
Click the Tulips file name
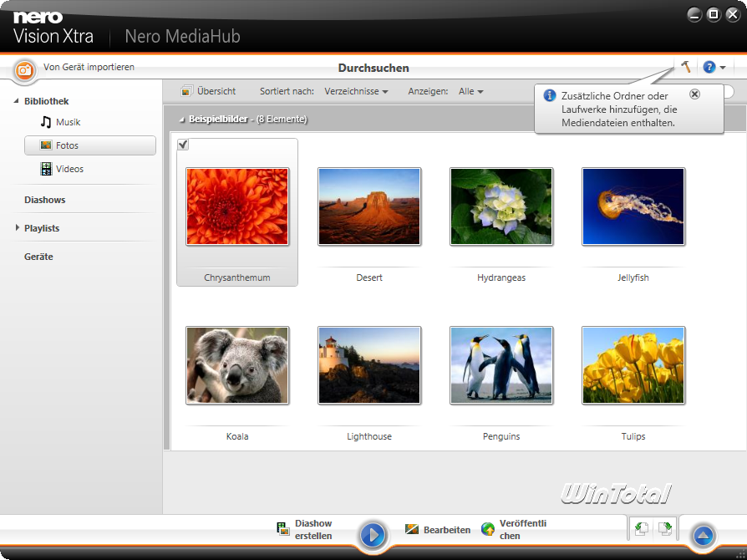point(633,436)
